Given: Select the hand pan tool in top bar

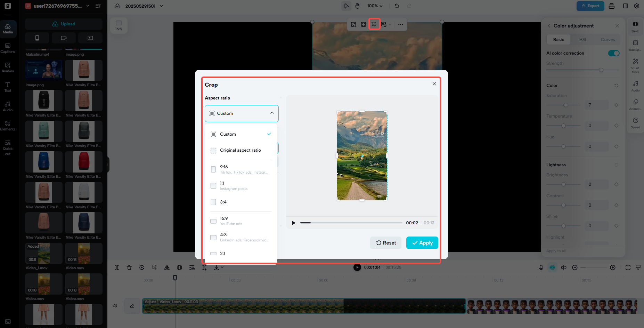Looking at the screenshot, I should click(x=357, y=6).
